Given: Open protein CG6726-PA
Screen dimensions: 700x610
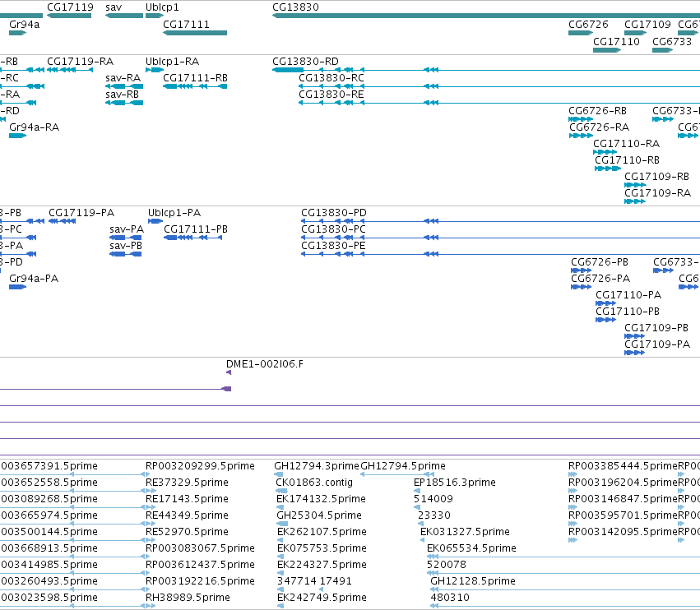Looking at the screenshot, I should (600, 279).
